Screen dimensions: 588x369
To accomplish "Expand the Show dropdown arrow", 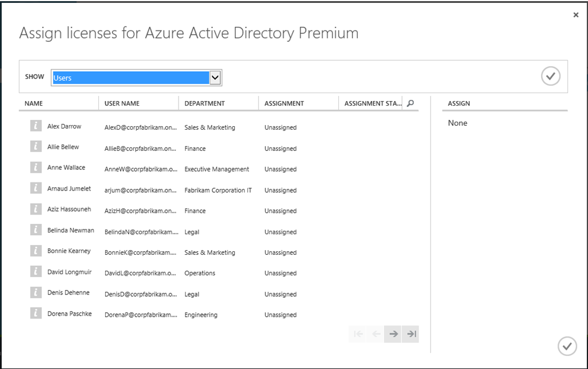I will click(215, 77).
